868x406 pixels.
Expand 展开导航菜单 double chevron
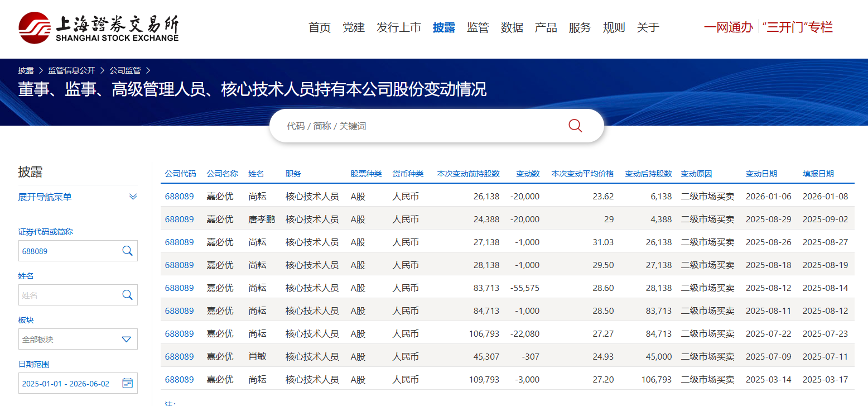click(133, 197)
